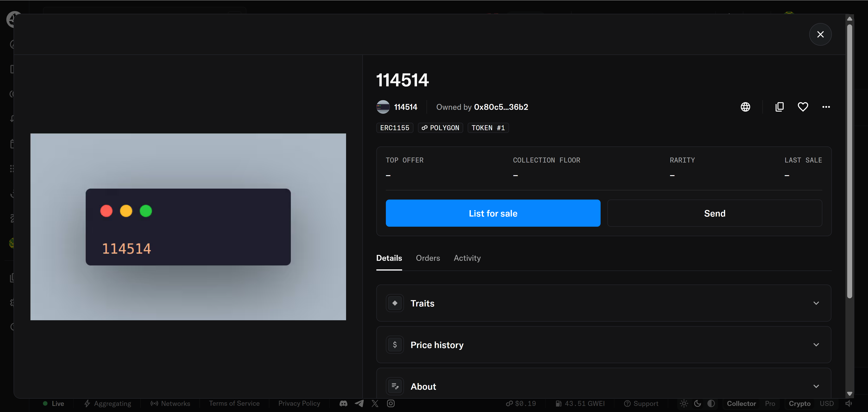Toggle currency display to USD
The image size is (868, 412).
[x=827, y=403]
